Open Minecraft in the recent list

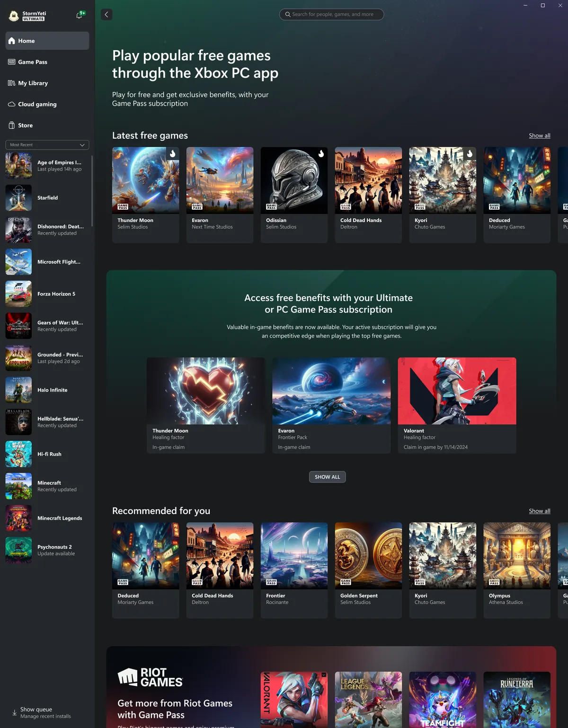47,486
